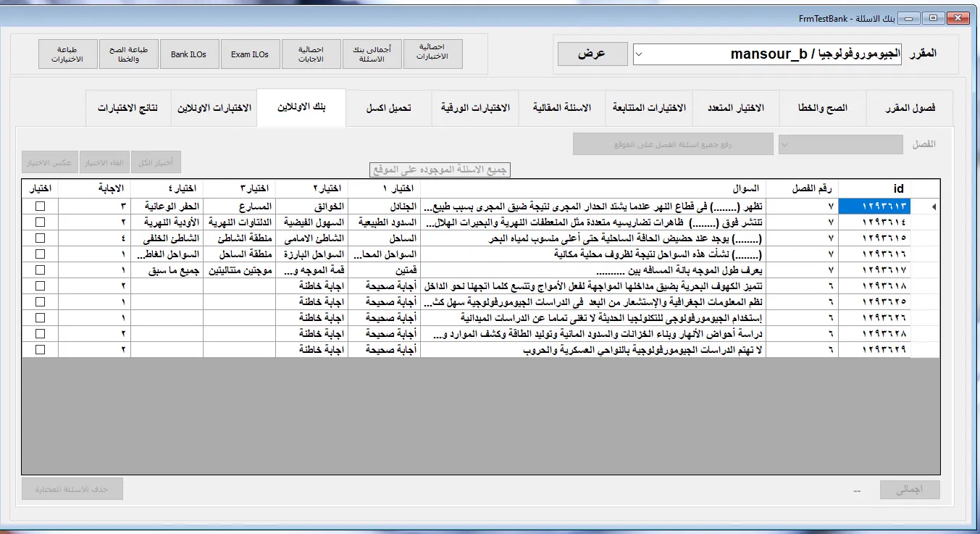The height and width of the screenshot is (534, 980).
Task: Click the رفع جميع اسئلة الفصل button
Action: tap(673, 144)
